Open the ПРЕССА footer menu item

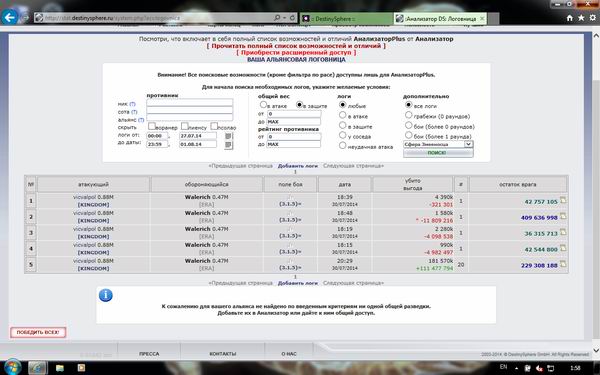[x=149, y=354]
